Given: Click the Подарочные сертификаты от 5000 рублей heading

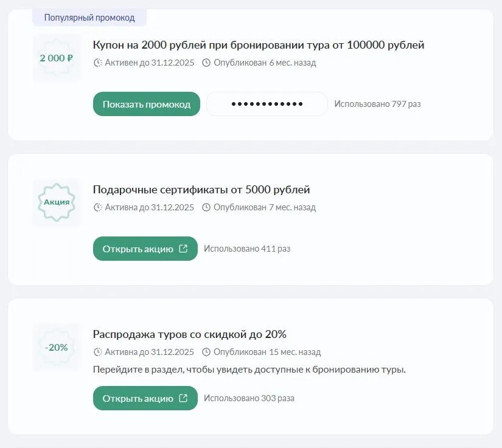Looking at the screenshot, I should point(201,189).
